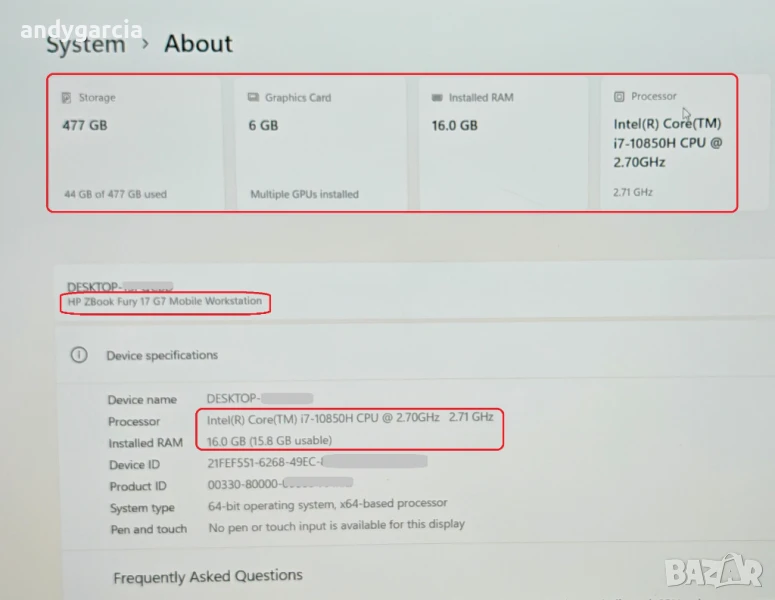Click the 64-bit operating system type text
Viewport: 775px width, 600px height.
[327, 504]
